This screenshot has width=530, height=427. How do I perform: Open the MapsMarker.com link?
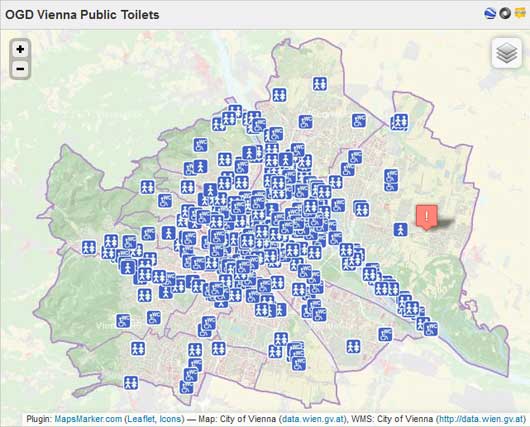[88, 419]
